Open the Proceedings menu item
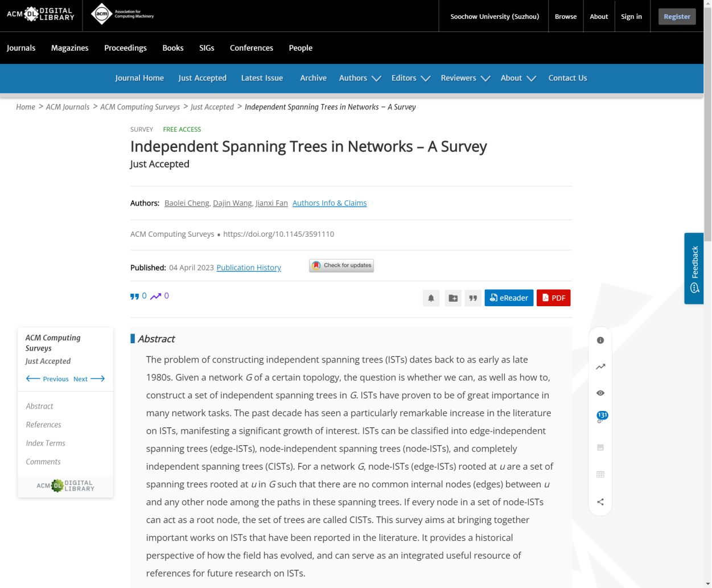 (125, 48)
